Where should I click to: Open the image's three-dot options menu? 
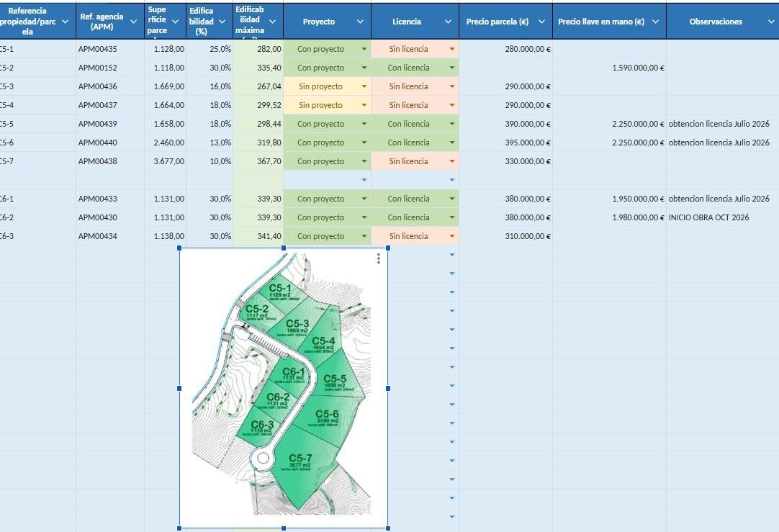pos(379,258)
